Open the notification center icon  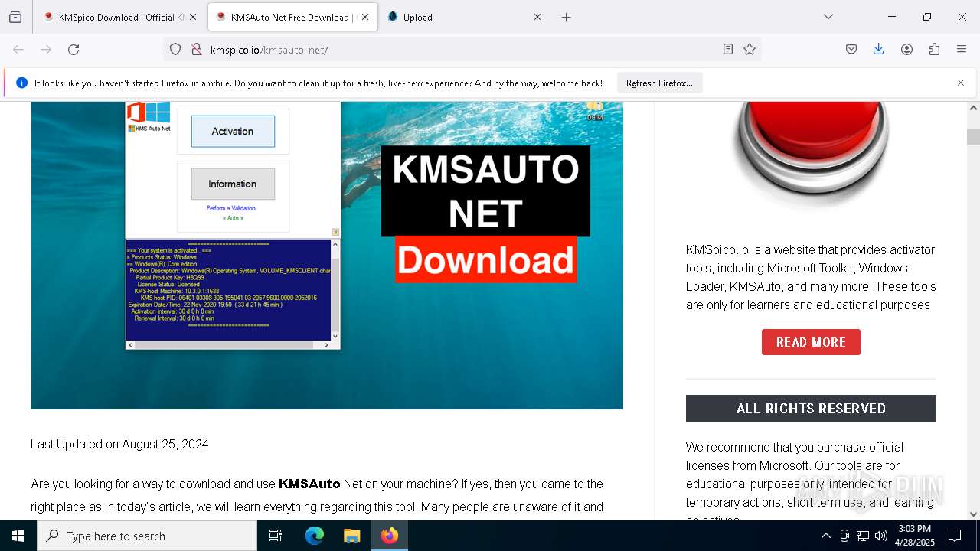(955, 536)
